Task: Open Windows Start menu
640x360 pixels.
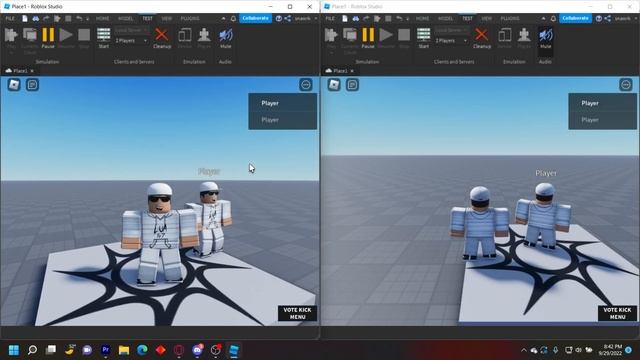Action: [x=14, y=350]
